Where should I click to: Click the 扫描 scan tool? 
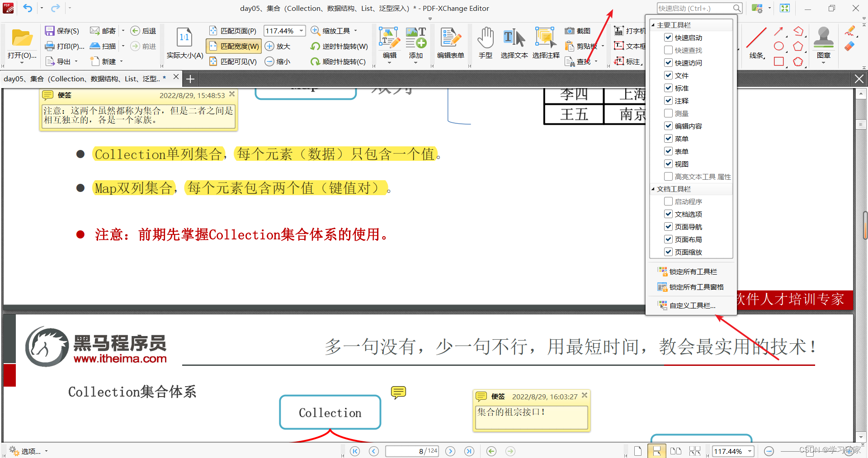[103, 46]
